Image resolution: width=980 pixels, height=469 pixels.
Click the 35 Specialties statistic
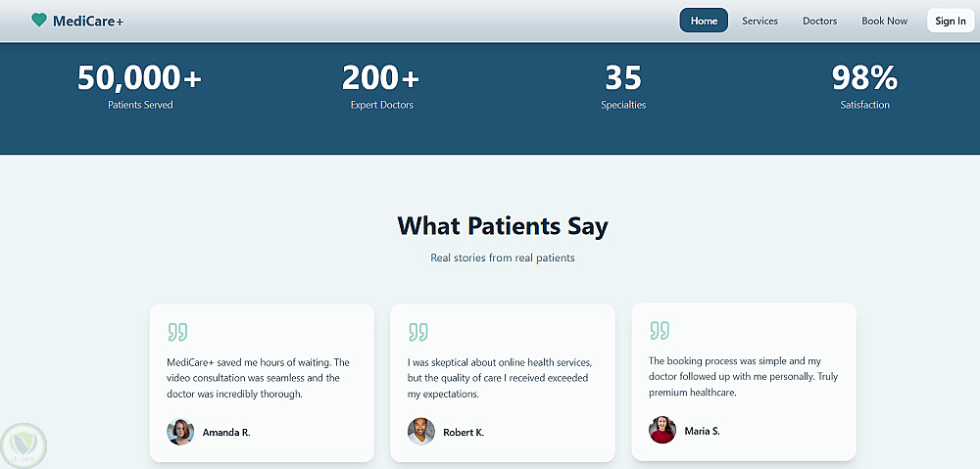[623, 85]
